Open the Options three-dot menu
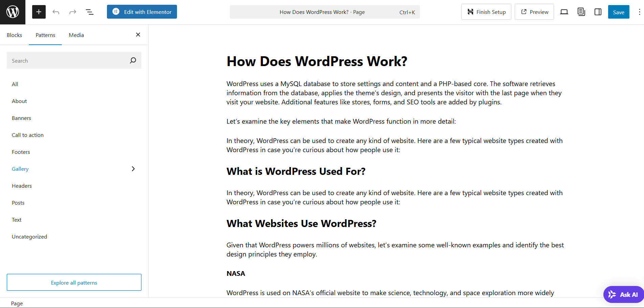The image size is (644, 308). click(639, 12)
